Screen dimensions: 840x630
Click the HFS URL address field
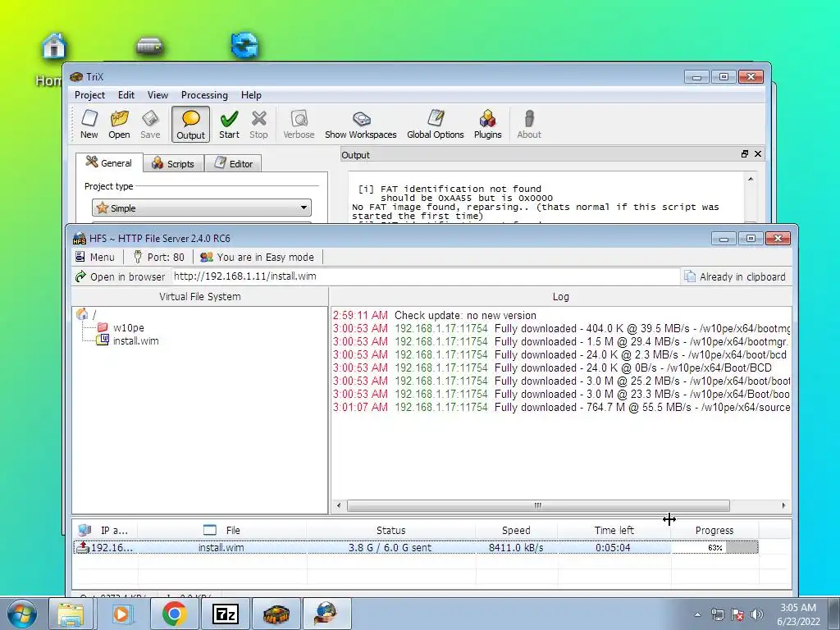coord(426,276)
